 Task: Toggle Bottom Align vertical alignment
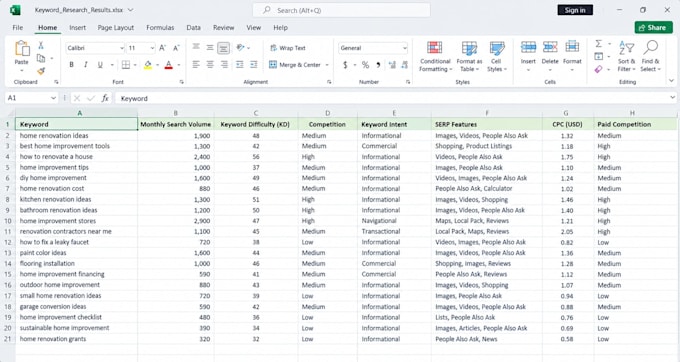(x=224, y=48)
